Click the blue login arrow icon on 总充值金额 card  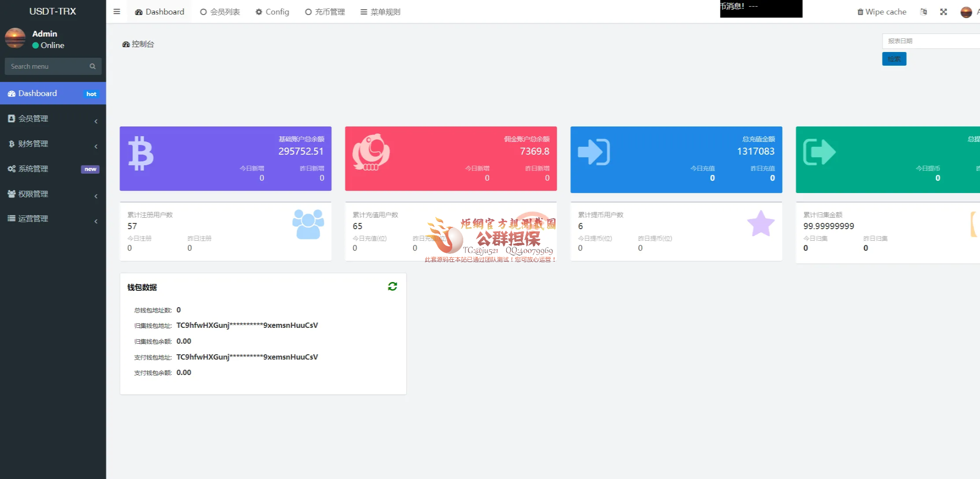point(593,152)
